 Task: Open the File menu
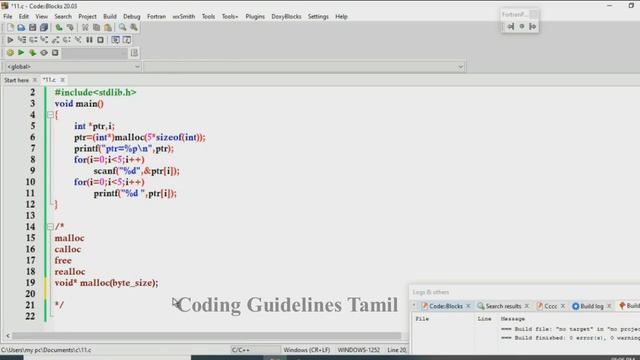8,16
